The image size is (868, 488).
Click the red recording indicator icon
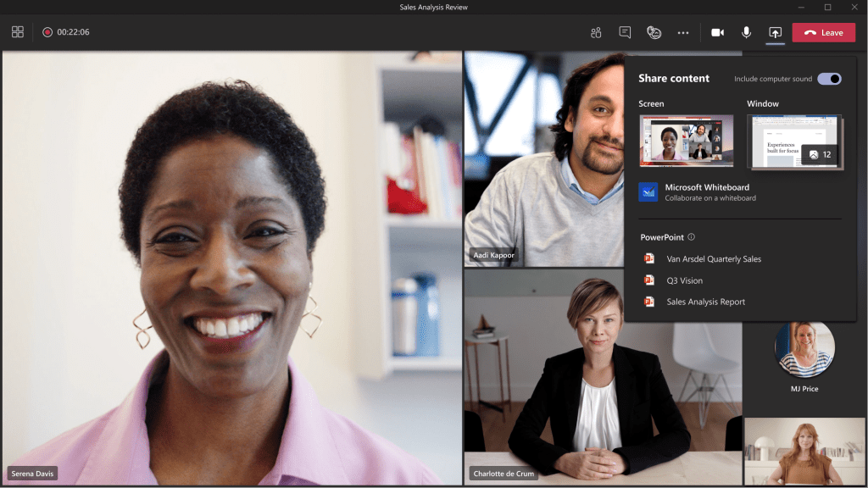[x=47, y=32]
